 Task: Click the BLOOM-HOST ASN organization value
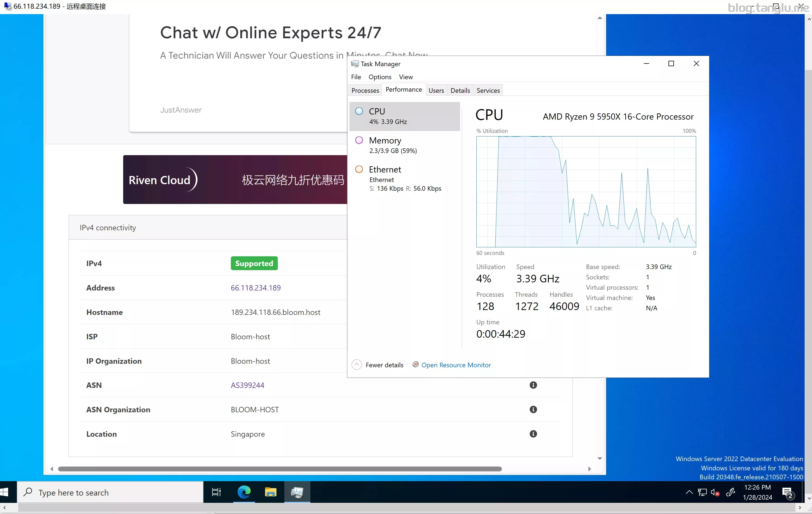click(254, 409)
